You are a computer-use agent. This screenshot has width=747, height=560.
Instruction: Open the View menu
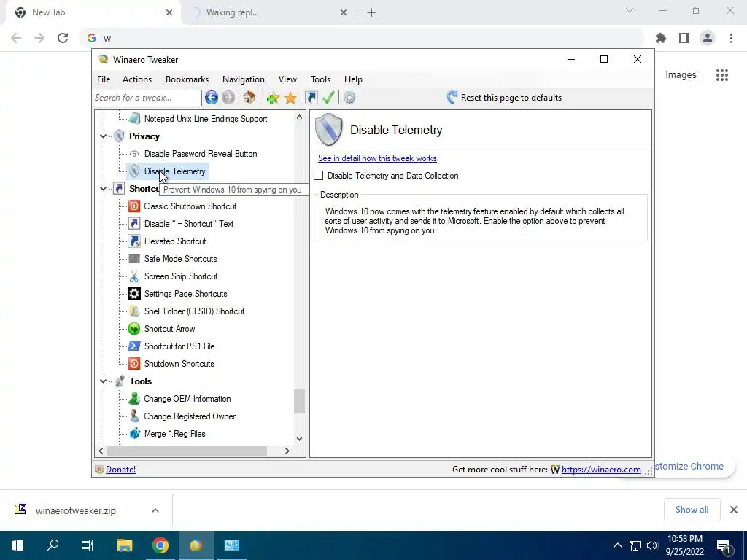pos(287,79)
